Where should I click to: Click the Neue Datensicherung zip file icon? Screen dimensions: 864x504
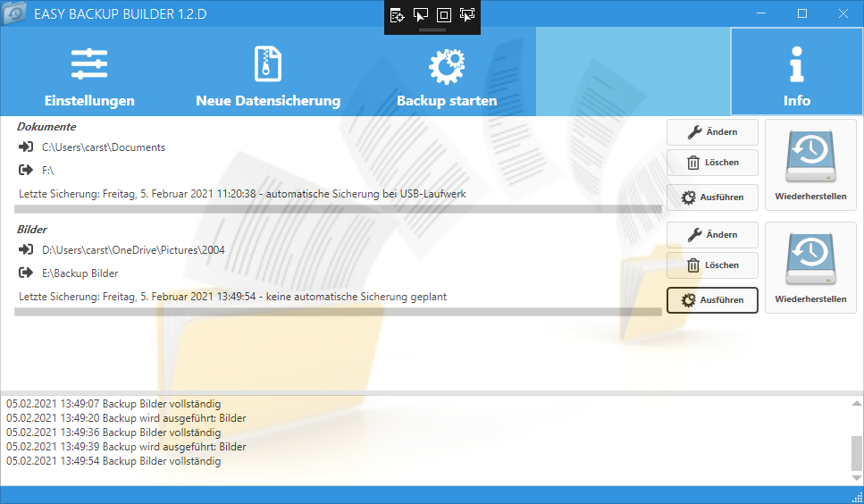[x=268, y=64]
